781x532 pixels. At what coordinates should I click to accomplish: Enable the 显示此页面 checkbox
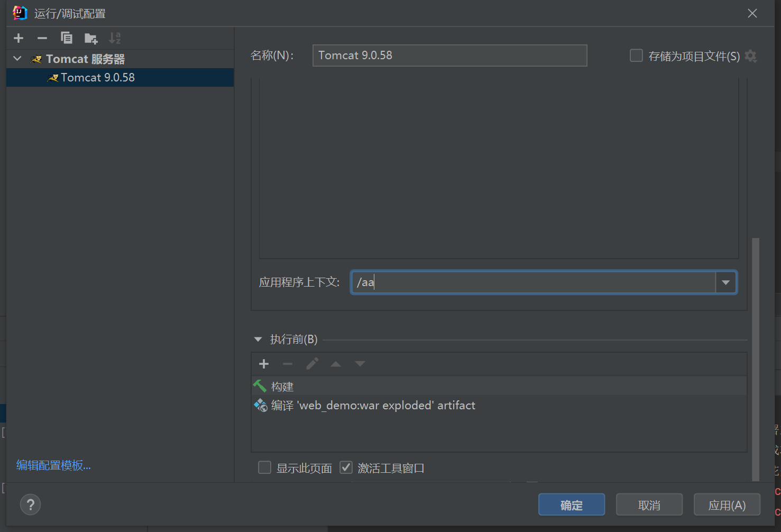[264, 467]
